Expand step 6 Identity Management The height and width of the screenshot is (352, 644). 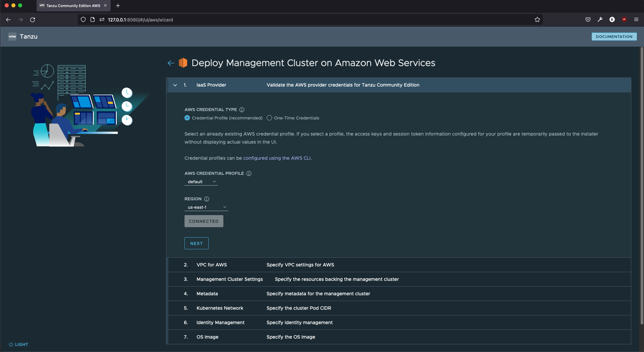pos(399,323)
